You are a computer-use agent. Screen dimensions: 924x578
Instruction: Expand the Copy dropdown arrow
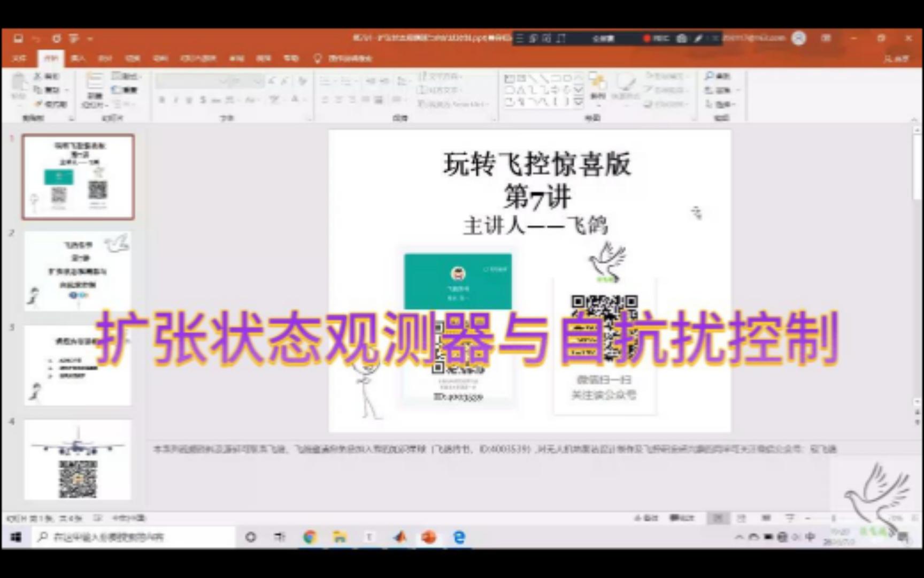pos(66,90)
